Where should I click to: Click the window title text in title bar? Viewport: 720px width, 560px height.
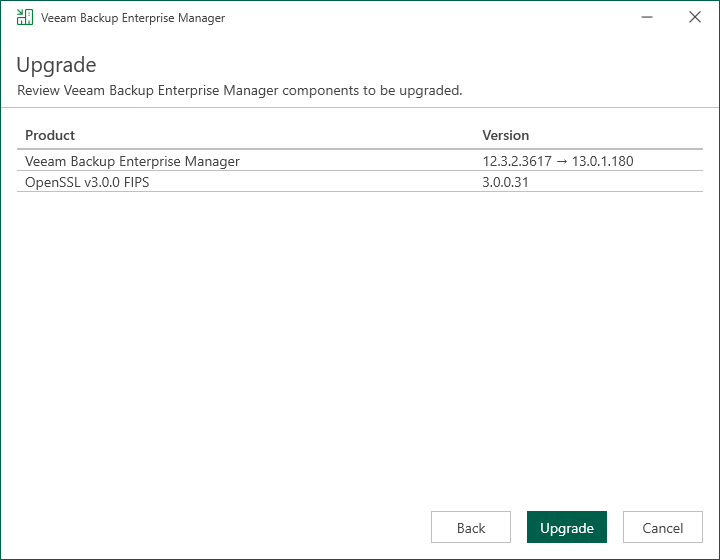(x=133, y=18)
